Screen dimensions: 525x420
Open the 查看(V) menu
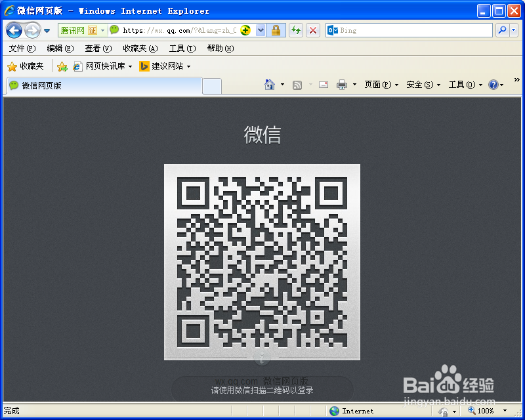click(x=98, y=49)
